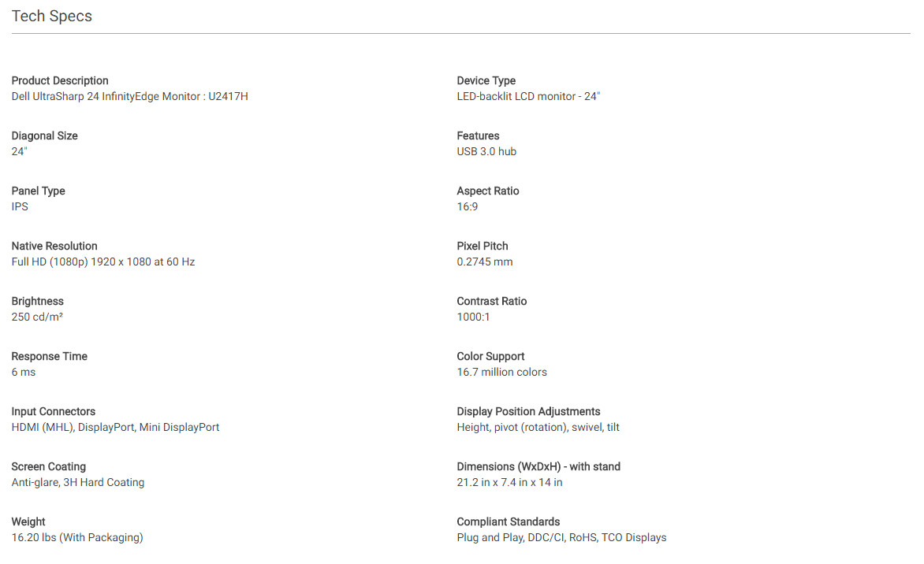Click the LED-backlit LCD monitor value
This screenshot has width=924, height=564.
[528, 97]
